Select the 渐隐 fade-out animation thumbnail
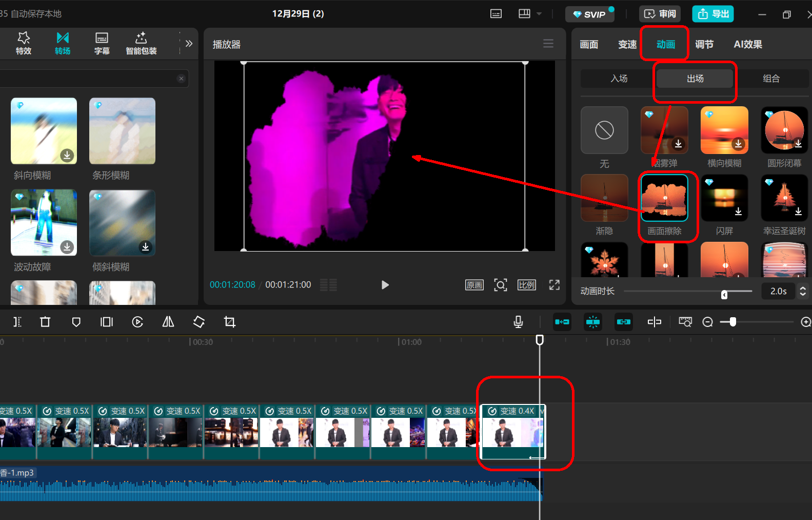This screenshot has height=520, width=812. click(x=604, y=198)
